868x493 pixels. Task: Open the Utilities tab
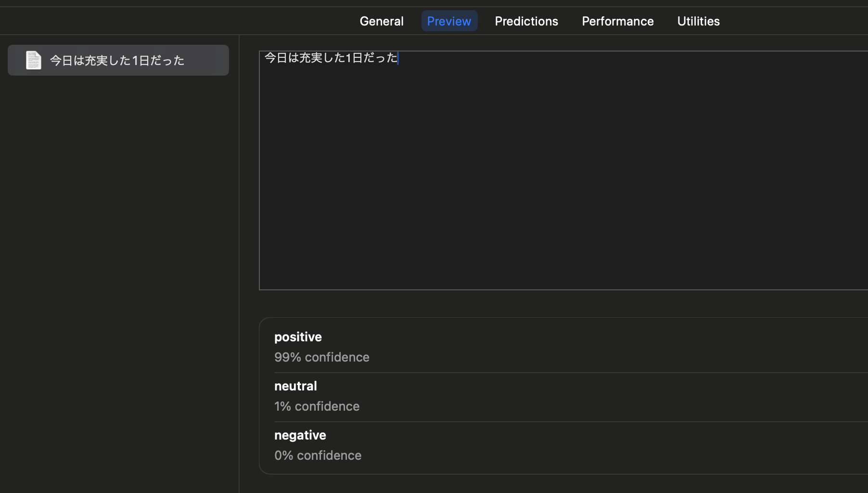[698, 21]
